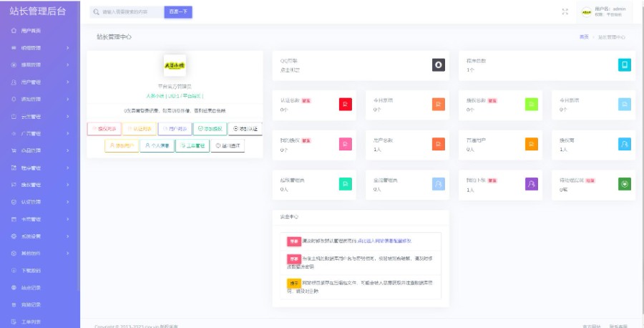Click the profile logo image in the admin card
The image size is (644, 328).
click(x=175, y=65)
